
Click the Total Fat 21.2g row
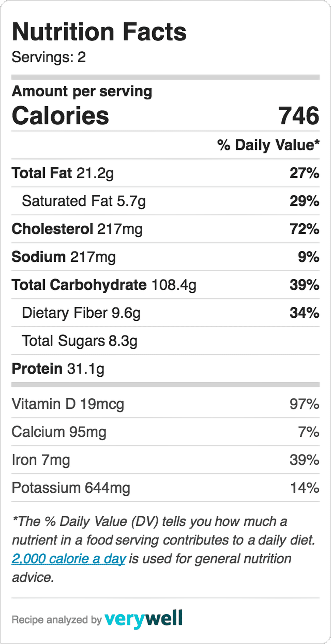point(165,173)
